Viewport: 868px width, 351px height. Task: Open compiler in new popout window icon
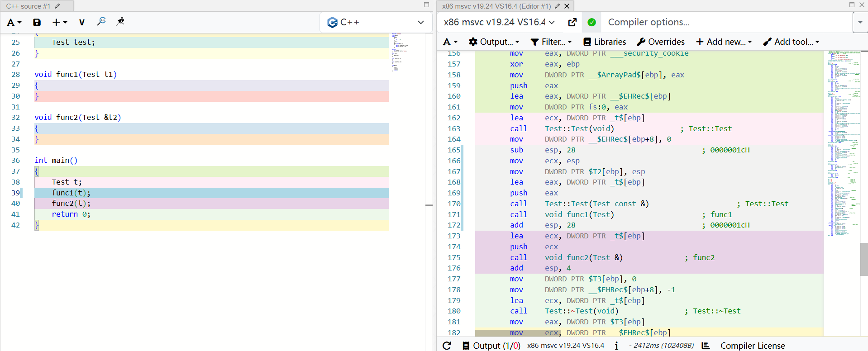tap(572, 22)
